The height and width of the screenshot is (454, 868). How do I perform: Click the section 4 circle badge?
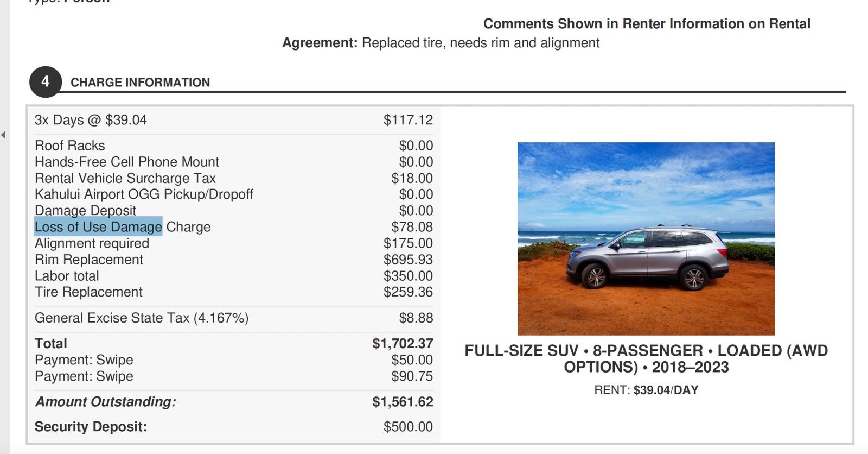tap(45, 82)
